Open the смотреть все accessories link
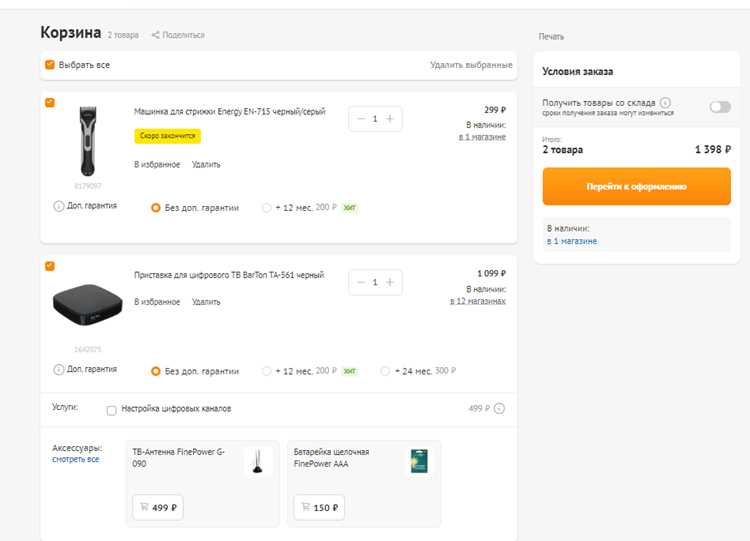 (76, 459)
